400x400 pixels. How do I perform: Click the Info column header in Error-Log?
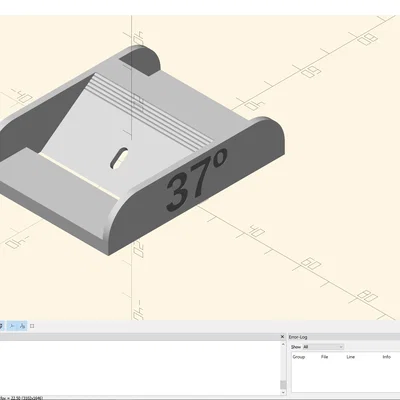(x=387, y=357)
